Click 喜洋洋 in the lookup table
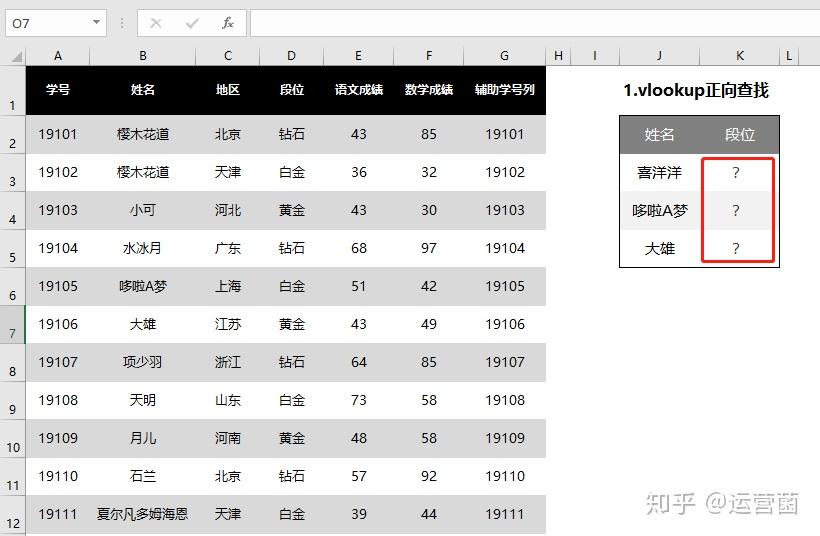This screenshot has height=536, width=820. tap(659, 173)
